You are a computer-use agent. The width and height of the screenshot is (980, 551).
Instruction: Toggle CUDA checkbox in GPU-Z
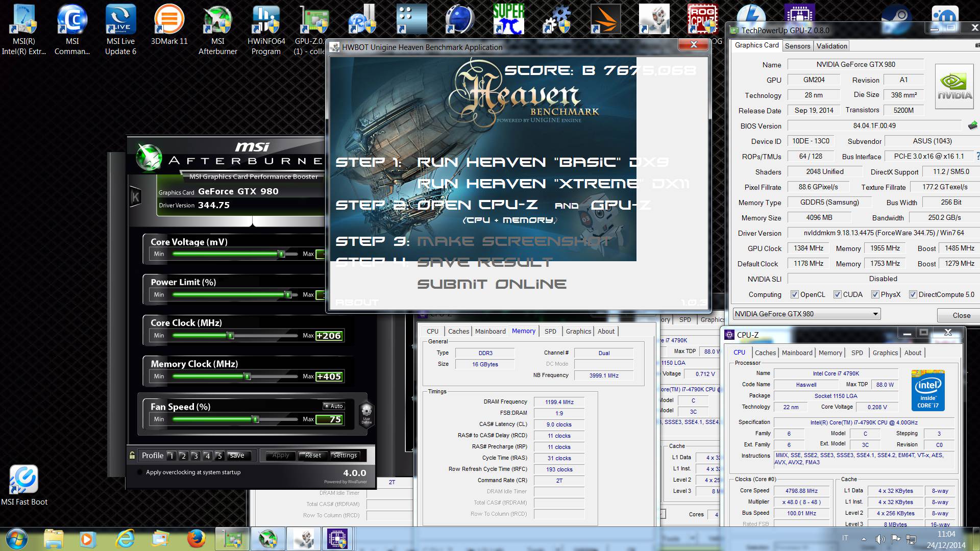837,294
